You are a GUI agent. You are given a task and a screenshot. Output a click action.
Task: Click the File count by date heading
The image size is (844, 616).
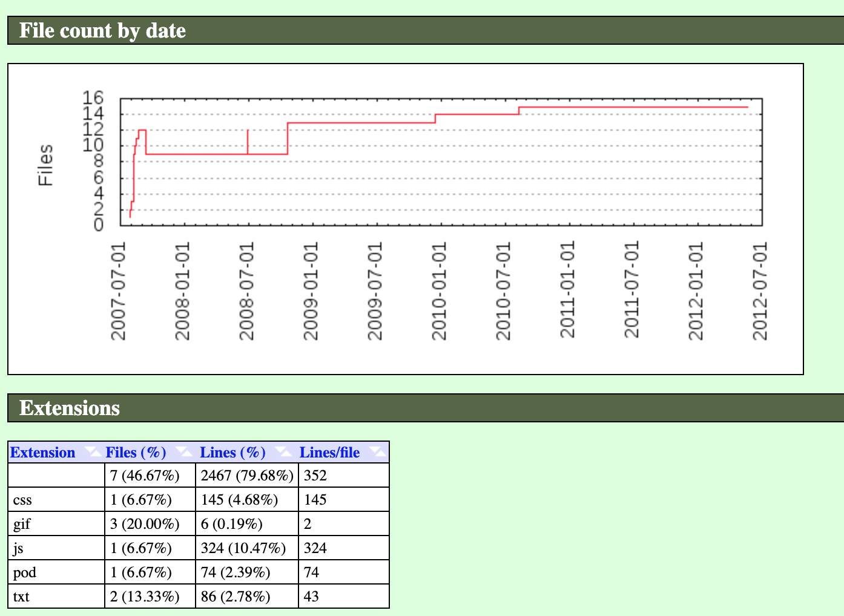click(102, 31)
